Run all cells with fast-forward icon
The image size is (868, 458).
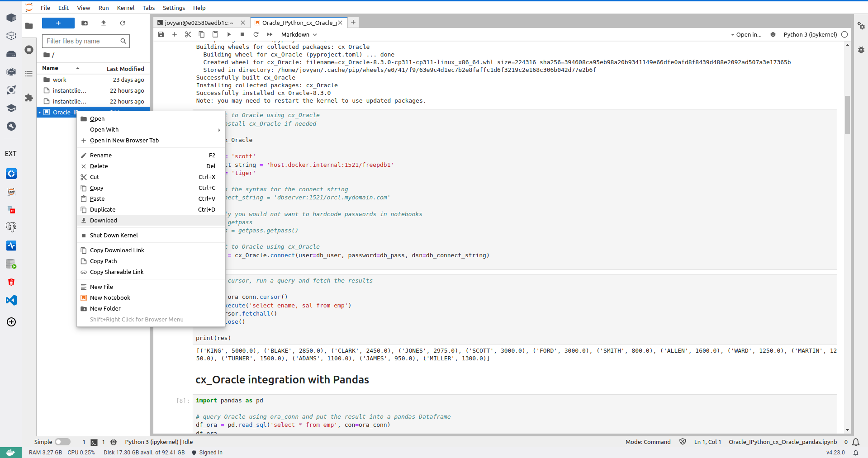pyautogui.click(x=270, y=34)
